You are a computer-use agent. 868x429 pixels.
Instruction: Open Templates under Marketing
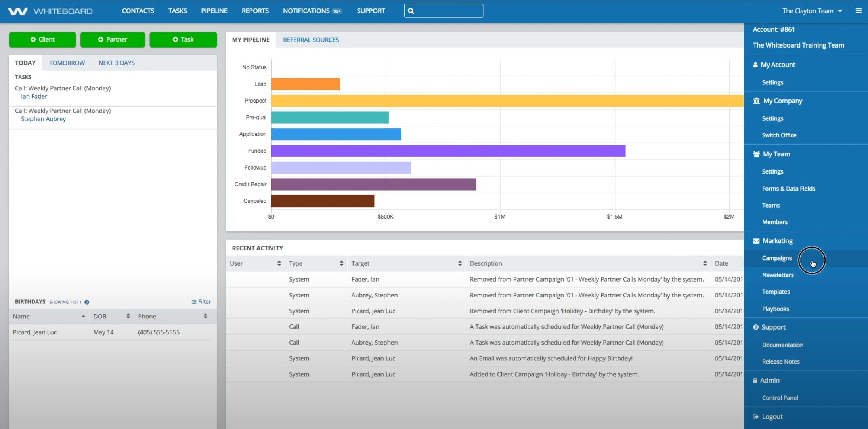(x=776, y=292)
